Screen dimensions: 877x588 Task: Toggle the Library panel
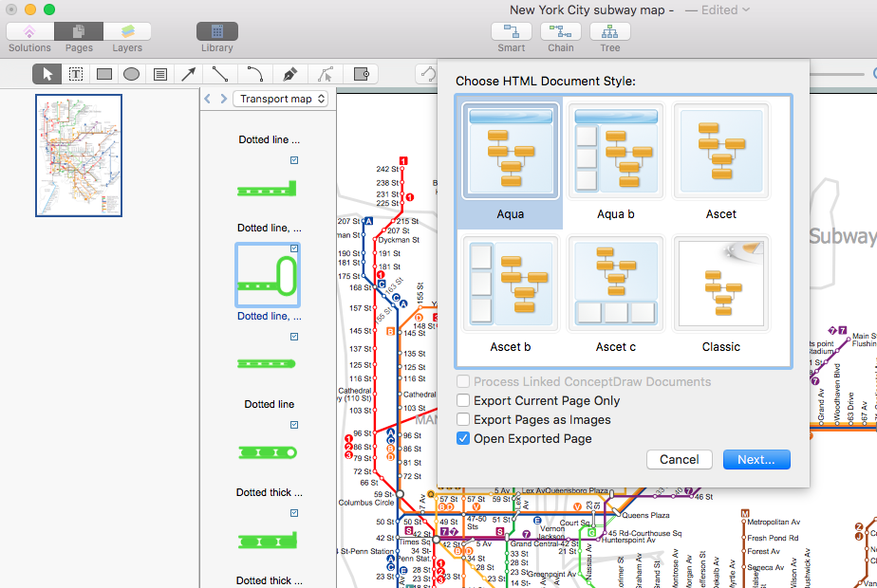(217, 32)
